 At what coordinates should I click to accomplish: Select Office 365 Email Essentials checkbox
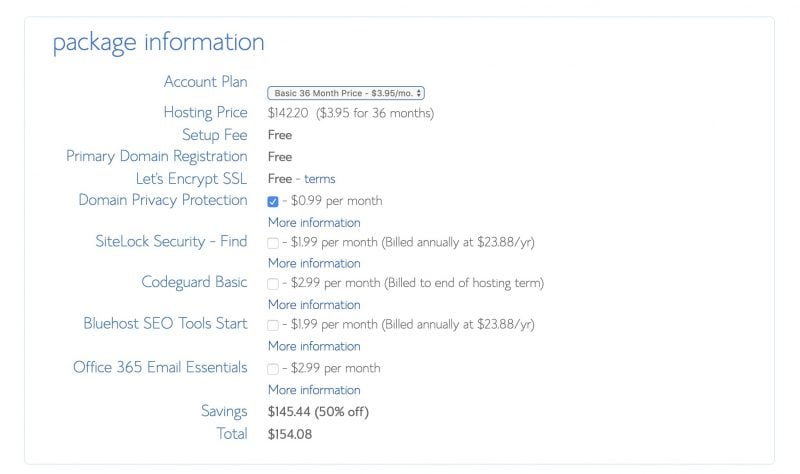[x=273, y=369]
